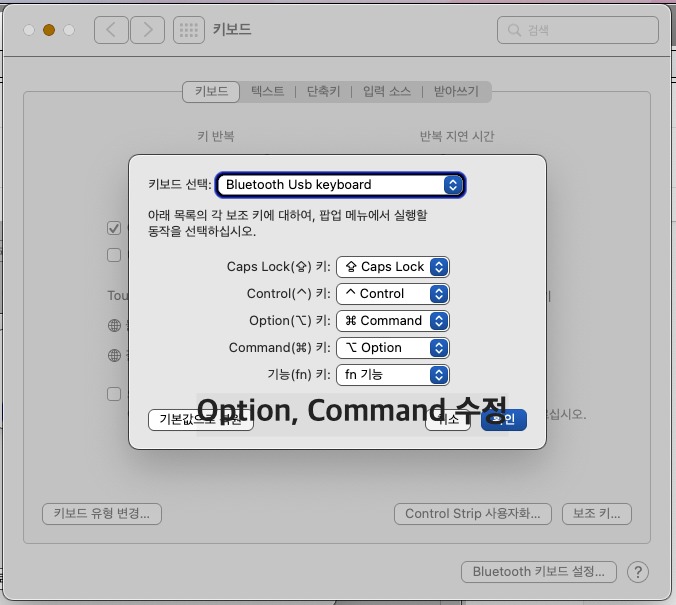676x605 pixels.
Task: Open the Caps Lock key action dropdown
Action: (393, 267)
